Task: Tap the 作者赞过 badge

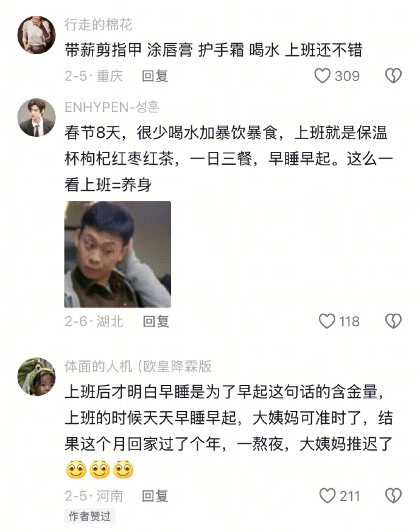Action: tap(89, 516)
